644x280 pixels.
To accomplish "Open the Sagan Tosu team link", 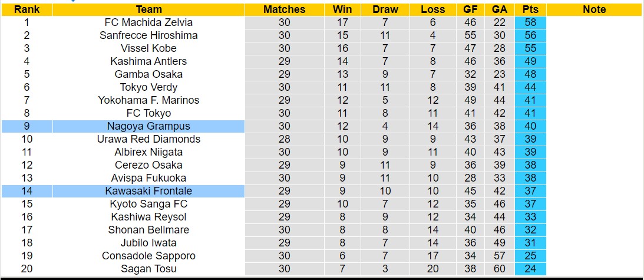I will pos(148,269).
